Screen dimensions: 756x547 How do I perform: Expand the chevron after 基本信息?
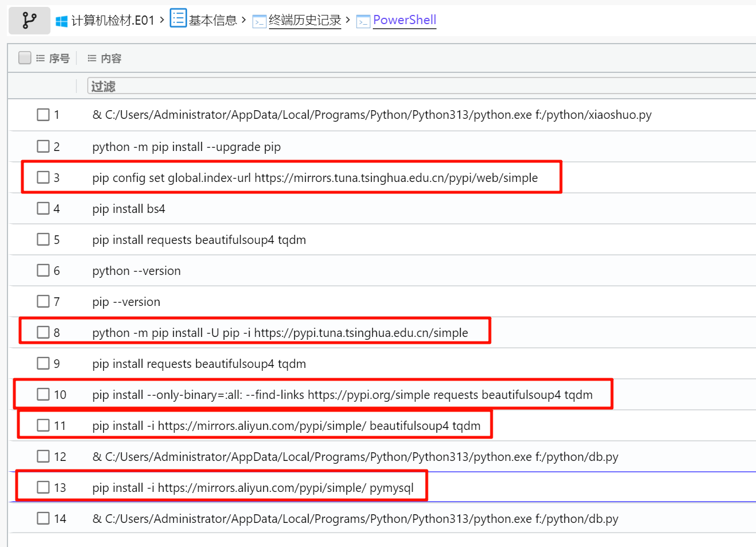(244, 20)
